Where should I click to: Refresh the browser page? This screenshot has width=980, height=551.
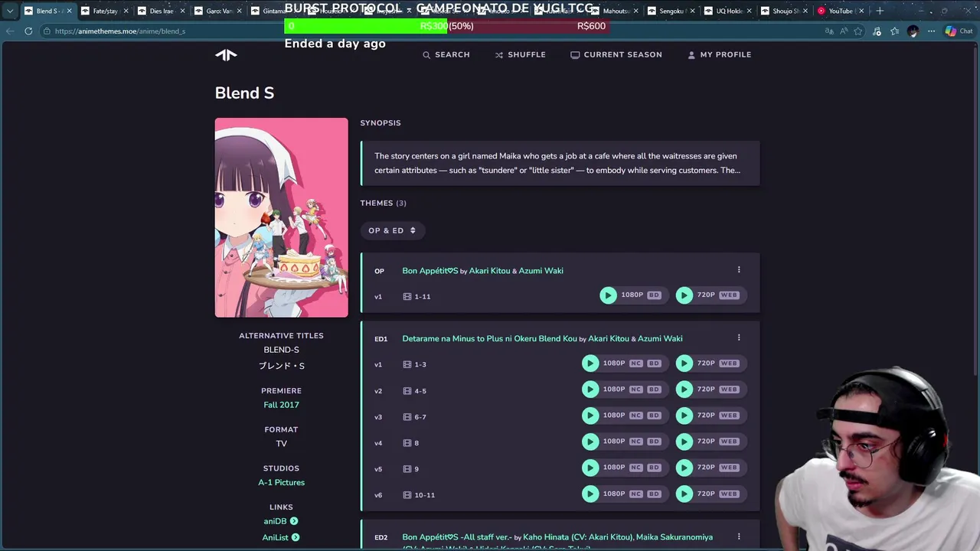coord(28,31)
